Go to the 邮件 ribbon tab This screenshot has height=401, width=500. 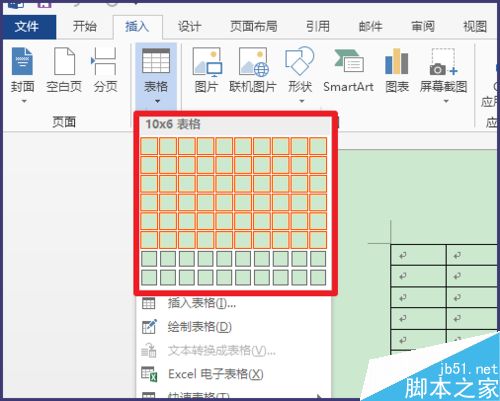[370, 27]
